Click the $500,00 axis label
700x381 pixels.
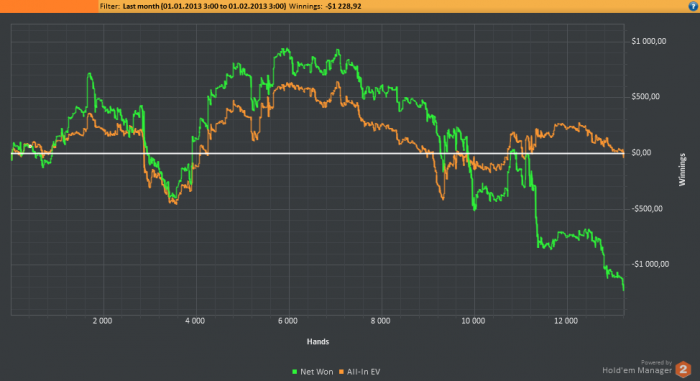click(x=645, y=97)
